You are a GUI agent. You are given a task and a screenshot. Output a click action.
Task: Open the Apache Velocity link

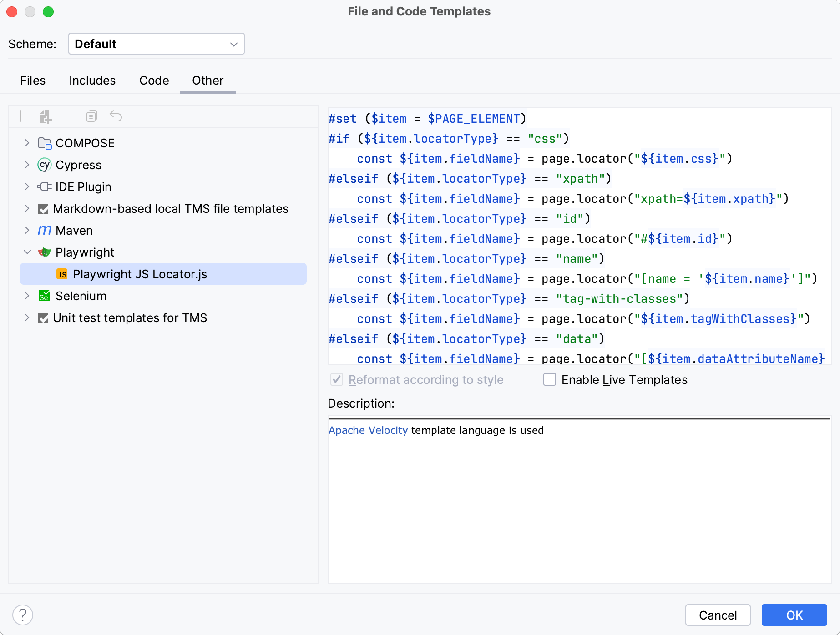(368, 430)
